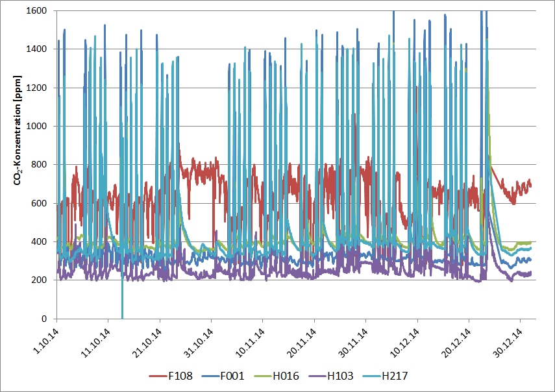The height and width of the screenshot is (392, 555).
Task: Select the F001 legend entry
Action: point(223,376)
